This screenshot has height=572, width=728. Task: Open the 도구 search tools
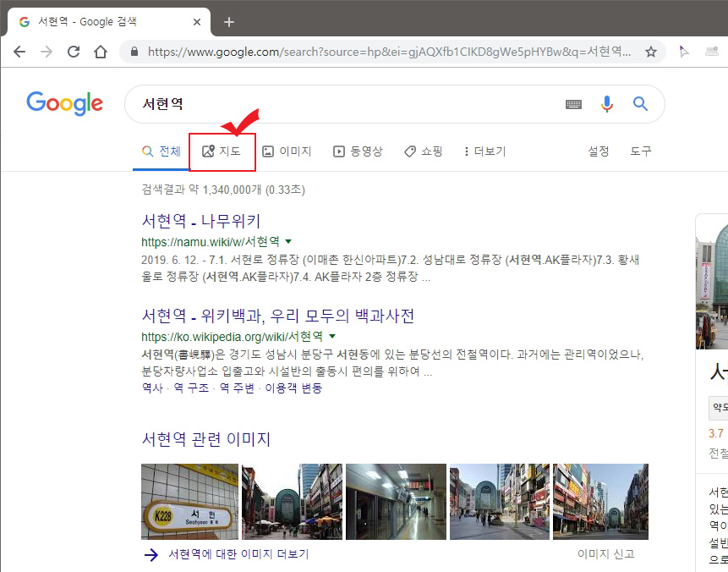(641, 151)
